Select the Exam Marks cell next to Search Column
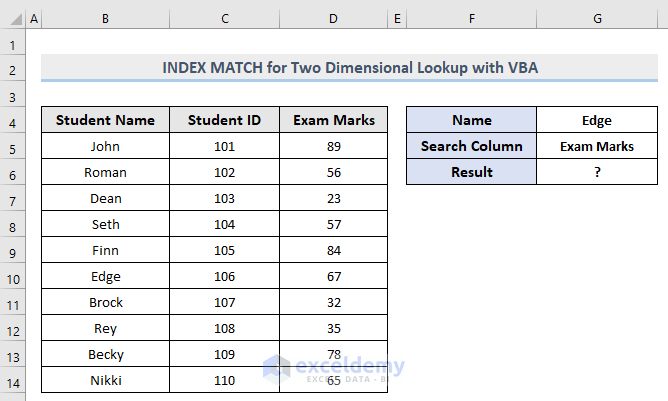This screenshot has height=401, width=668. point(596,146)
